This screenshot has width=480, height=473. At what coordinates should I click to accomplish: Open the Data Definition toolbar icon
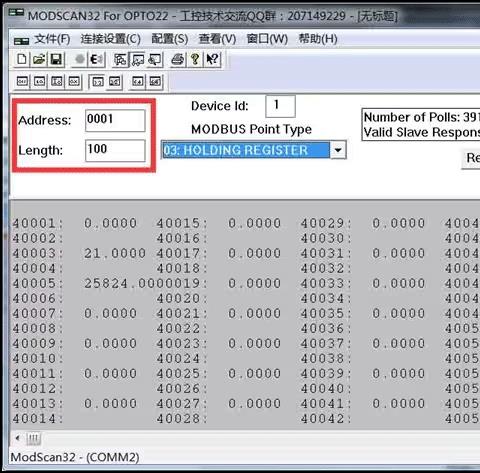[120, 59]
